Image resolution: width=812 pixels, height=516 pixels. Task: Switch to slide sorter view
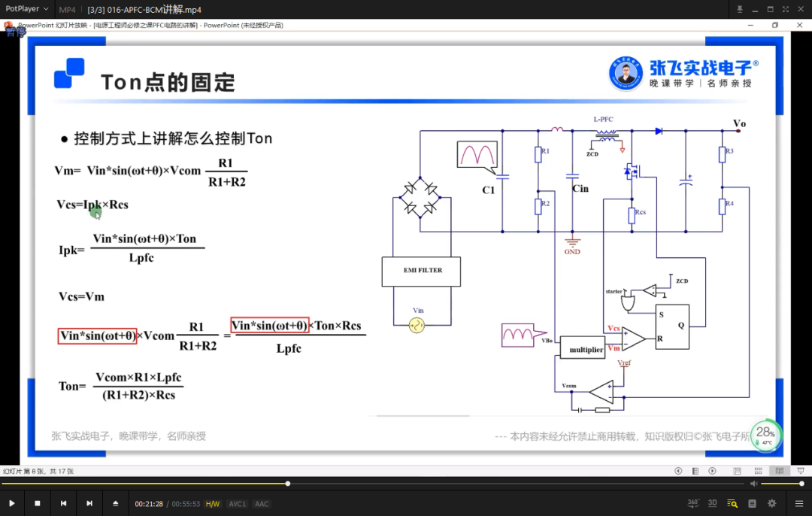(x=758, y=471)
